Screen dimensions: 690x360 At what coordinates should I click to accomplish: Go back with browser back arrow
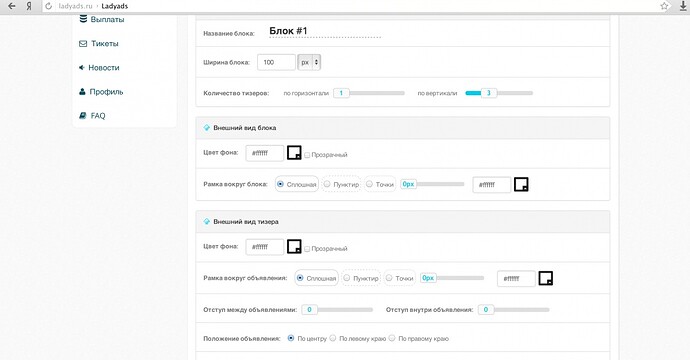[x=12, y=6]
